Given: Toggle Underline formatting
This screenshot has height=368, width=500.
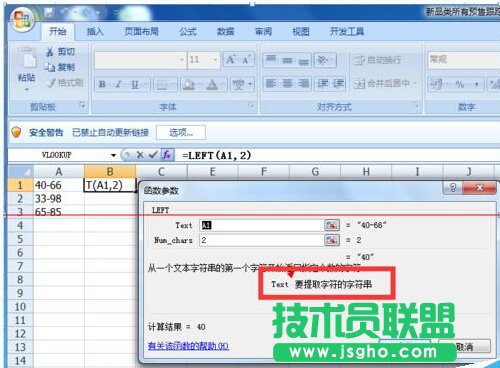Looking at the screenshot, I should 135,84.
